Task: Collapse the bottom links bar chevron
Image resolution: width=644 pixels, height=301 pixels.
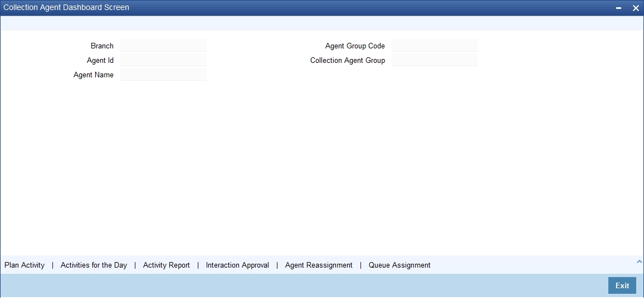Action: 639,261
